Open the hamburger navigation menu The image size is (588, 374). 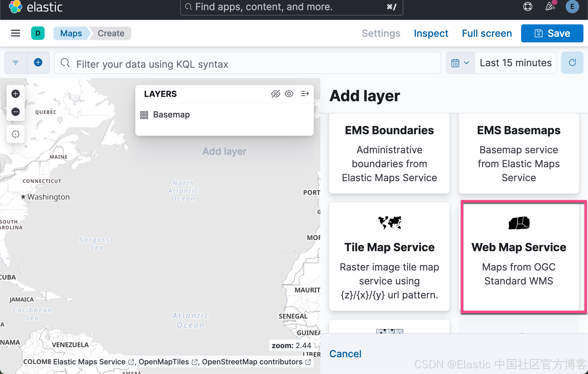coord(15,33)
